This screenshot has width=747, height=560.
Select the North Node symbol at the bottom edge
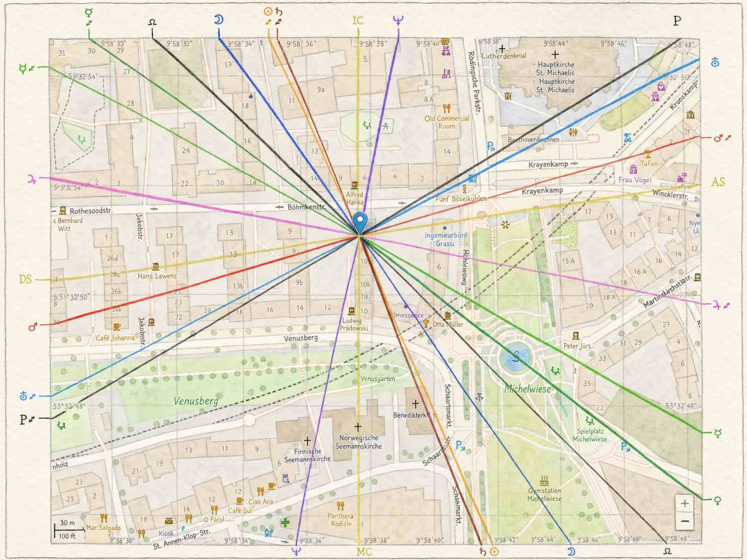click(667, 551)
